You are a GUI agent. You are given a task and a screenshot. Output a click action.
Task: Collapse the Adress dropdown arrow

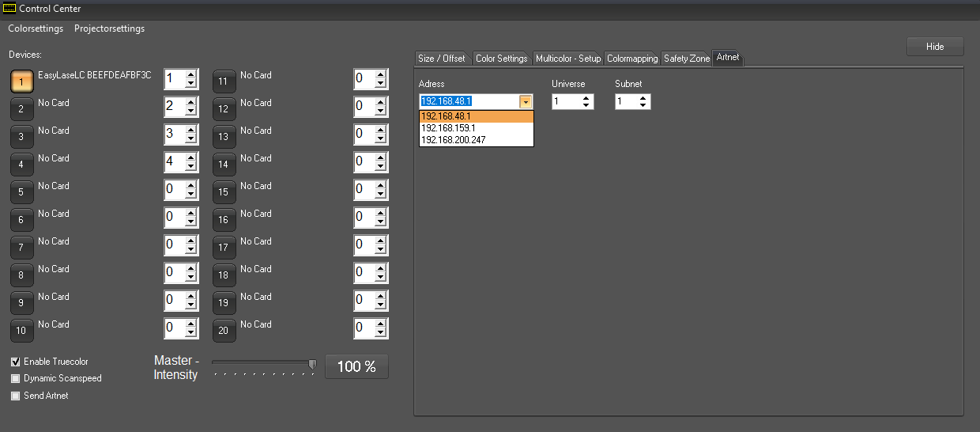pos(526,101)
